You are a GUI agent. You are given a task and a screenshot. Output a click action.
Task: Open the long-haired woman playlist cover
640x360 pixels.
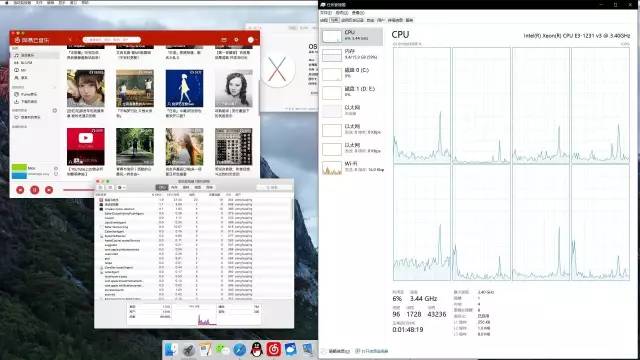(x=184, y=147)
